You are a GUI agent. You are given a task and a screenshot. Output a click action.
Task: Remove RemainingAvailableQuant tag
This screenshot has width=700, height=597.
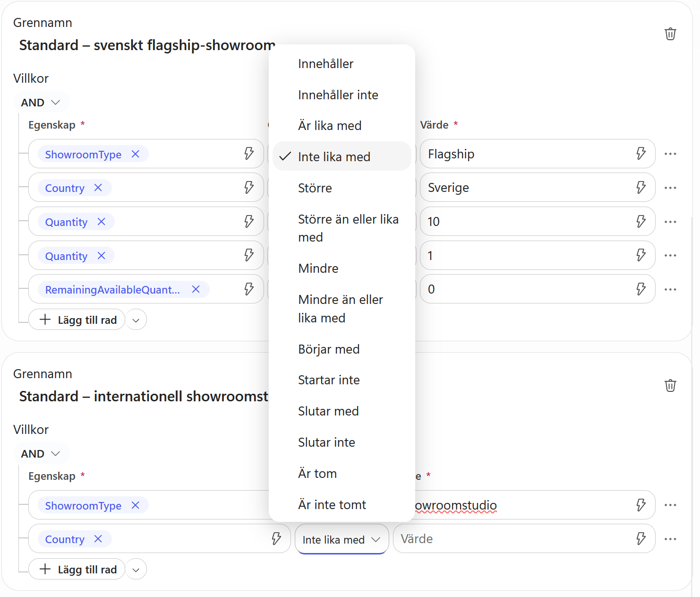pyautogui.click(x=196, y=289)
